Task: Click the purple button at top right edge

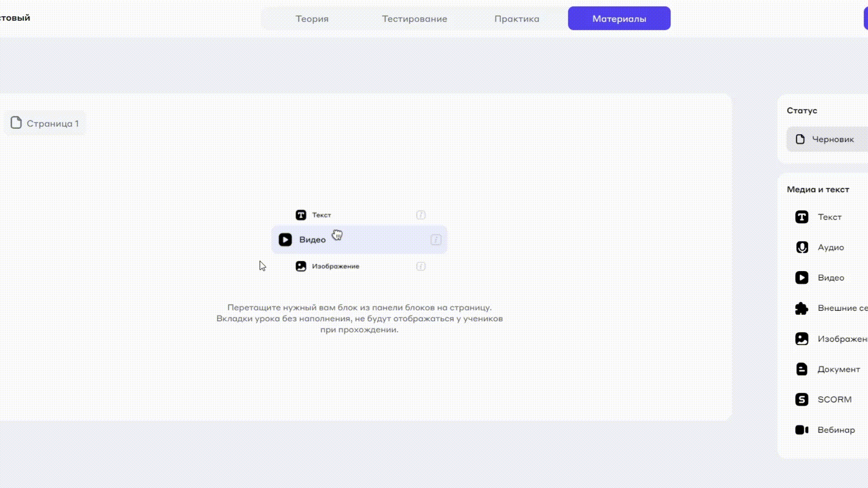Action: click(x=865, y=19)
